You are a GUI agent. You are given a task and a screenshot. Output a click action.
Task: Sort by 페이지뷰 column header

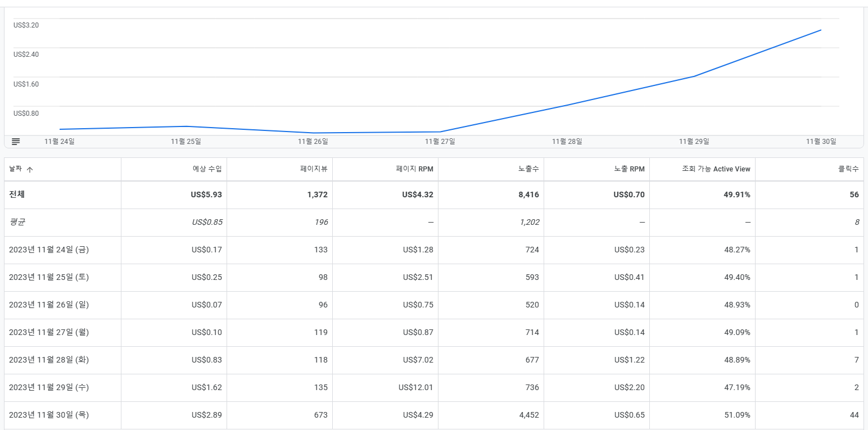[314, 169]
